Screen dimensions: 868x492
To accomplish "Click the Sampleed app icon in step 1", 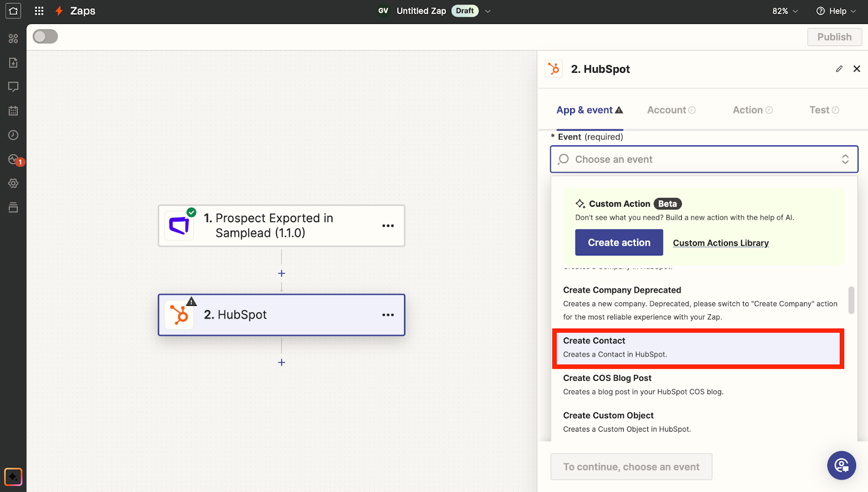I will click(x=179, y=226).
